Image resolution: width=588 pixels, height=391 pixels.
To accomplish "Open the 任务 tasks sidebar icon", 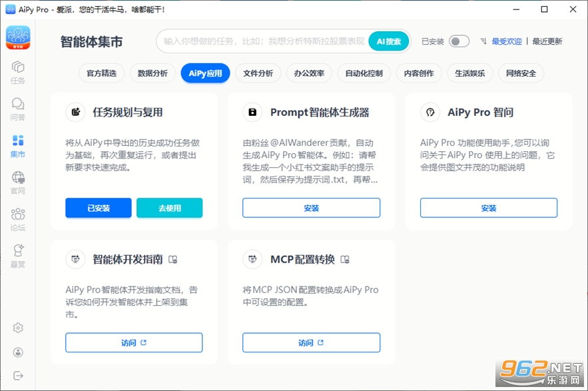I will point(17,73).
